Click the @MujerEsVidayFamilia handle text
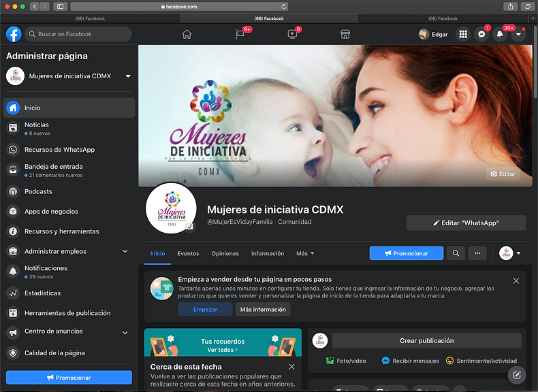Screen dimensions: 538x392 click(240, 222)
